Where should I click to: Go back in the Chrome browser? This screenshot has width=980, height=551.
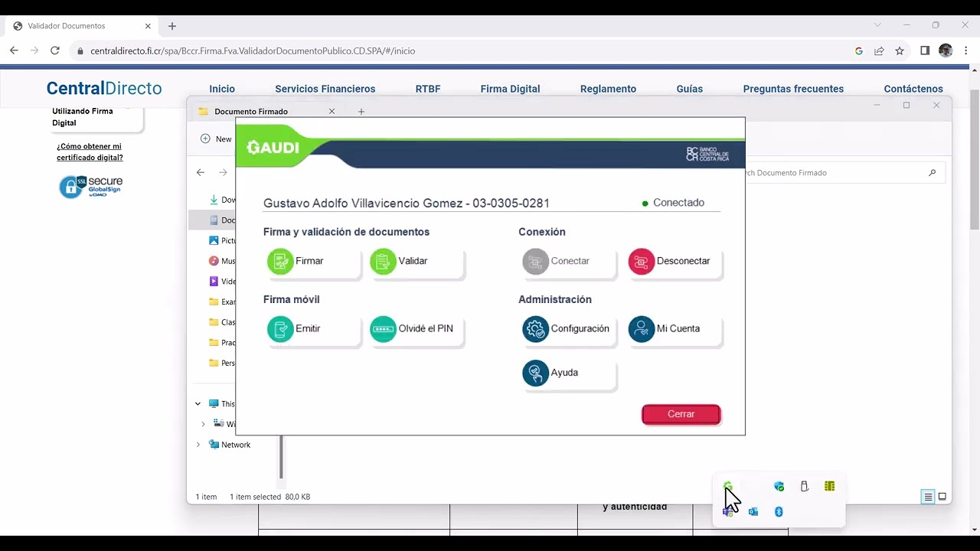click(x=14, y=51)
